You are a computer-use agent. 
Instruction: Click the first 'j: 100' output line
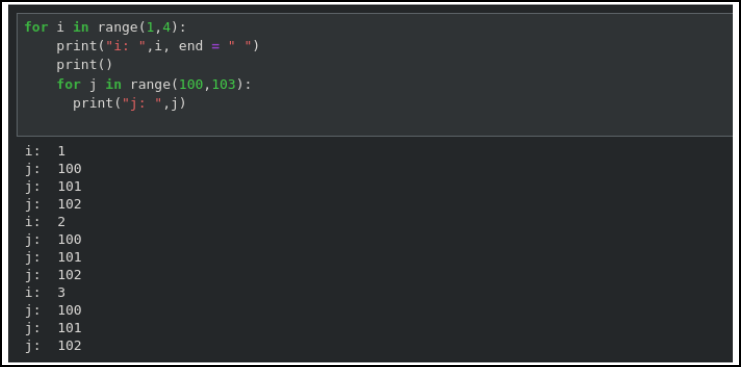[x=53, y=169]
